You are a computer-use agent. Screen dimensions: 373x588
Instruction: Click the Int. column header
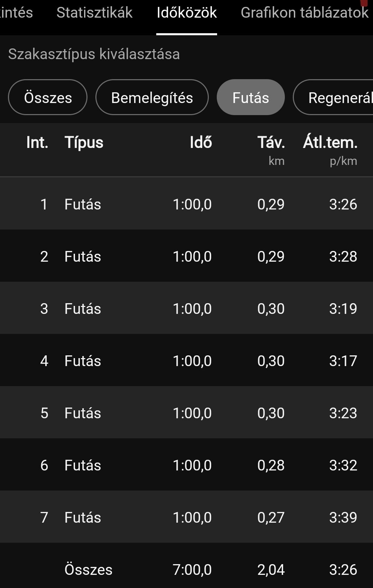pos(37,142)
